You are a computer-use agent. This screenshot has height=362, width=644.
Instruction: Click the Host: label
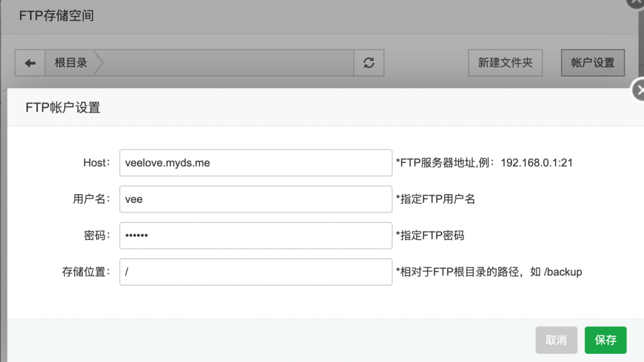97,163
